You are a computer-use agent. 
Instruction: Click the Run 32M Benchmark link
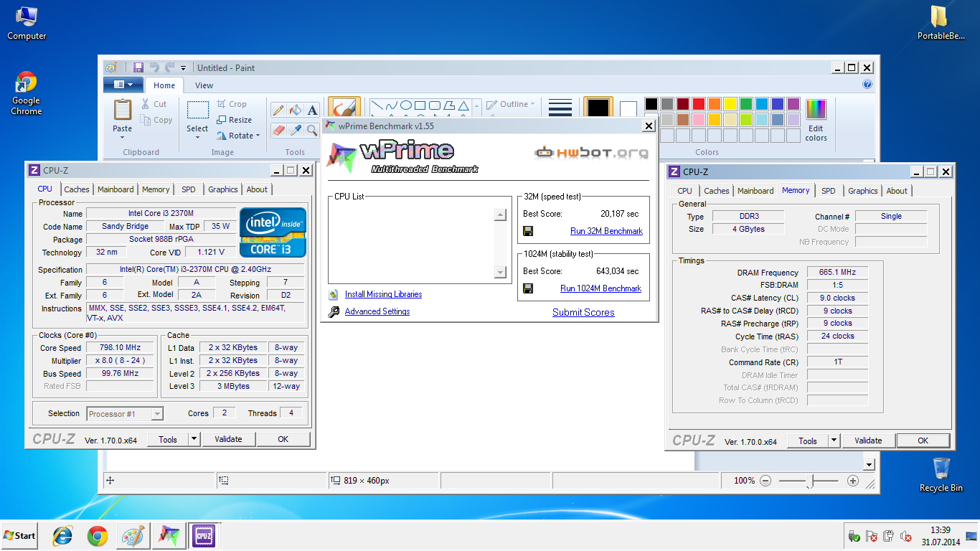pos(606,231)
